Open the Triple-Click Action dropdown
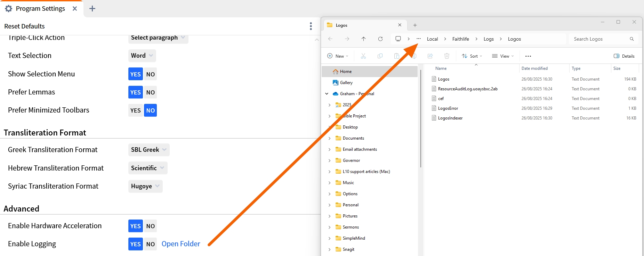 click(158, 38)
